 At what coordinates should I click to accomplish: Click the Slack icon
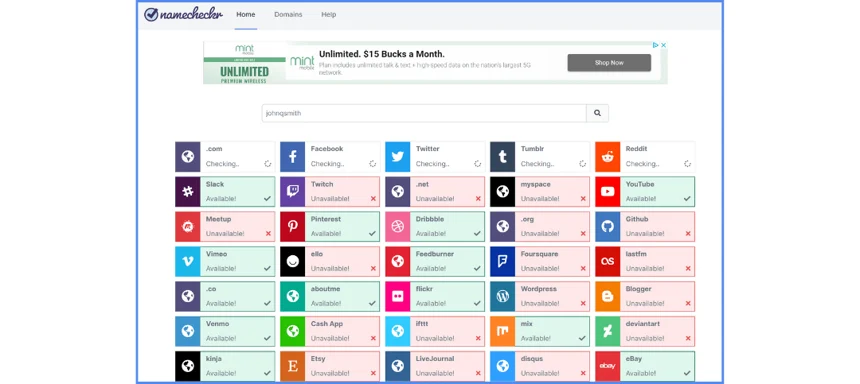pos(188,191)
